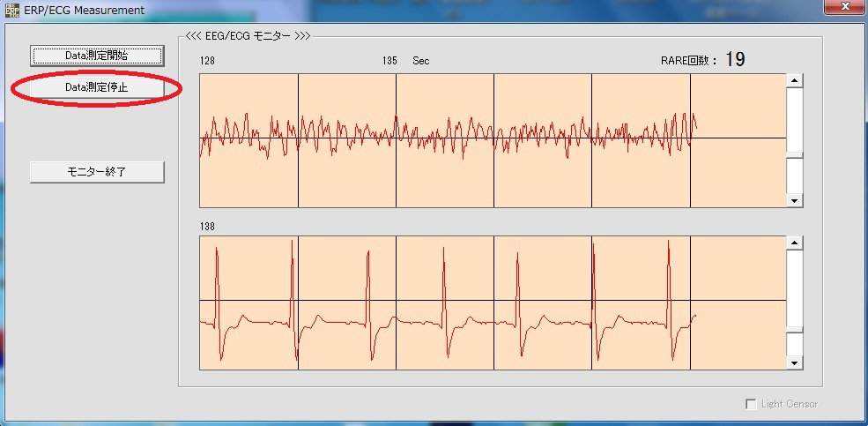Select the EEG scrollbar thumb

[x=795, y=155]
